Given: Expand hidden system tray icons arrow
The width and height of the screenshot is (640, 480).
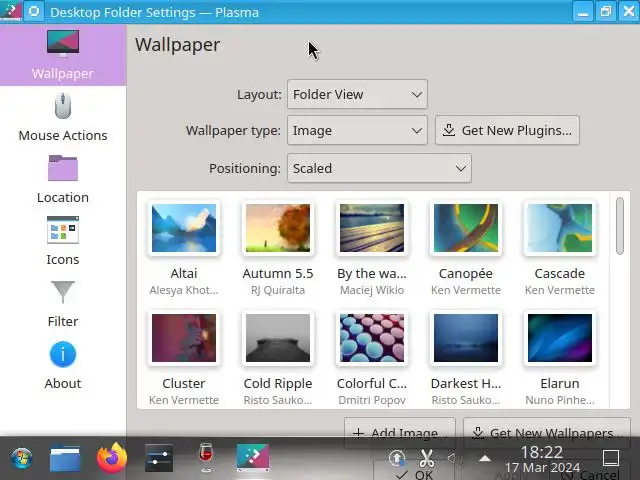Looking at the screenshot, I should (x=485, y=458).
